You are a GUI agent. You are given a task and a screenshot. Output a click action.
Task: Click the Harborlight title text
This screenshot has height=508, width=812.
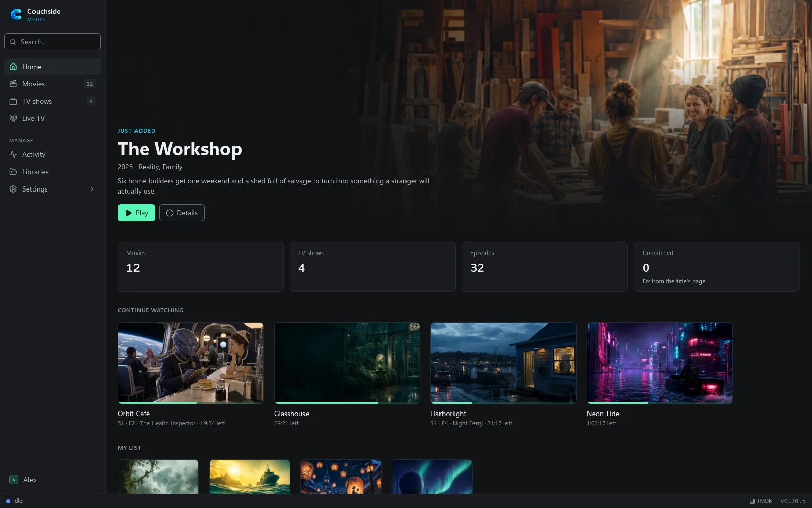(448, 414)
